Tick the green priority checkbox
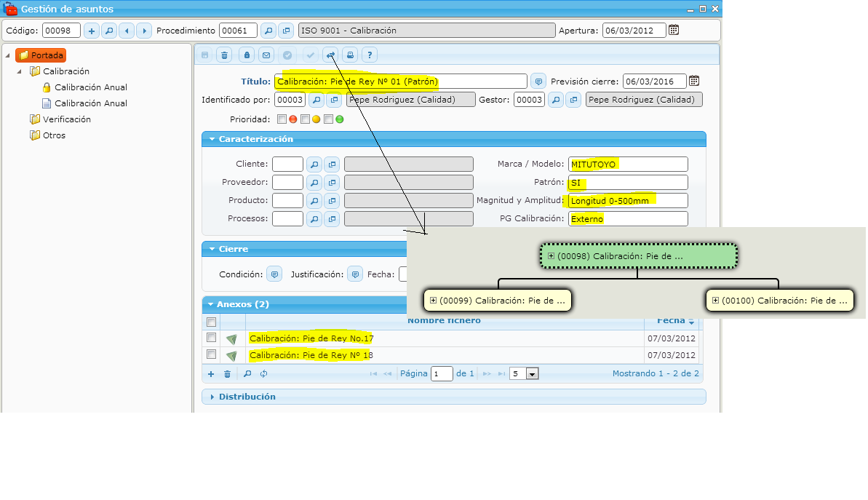Screen dimensions: 868x500 click(328, 119)
